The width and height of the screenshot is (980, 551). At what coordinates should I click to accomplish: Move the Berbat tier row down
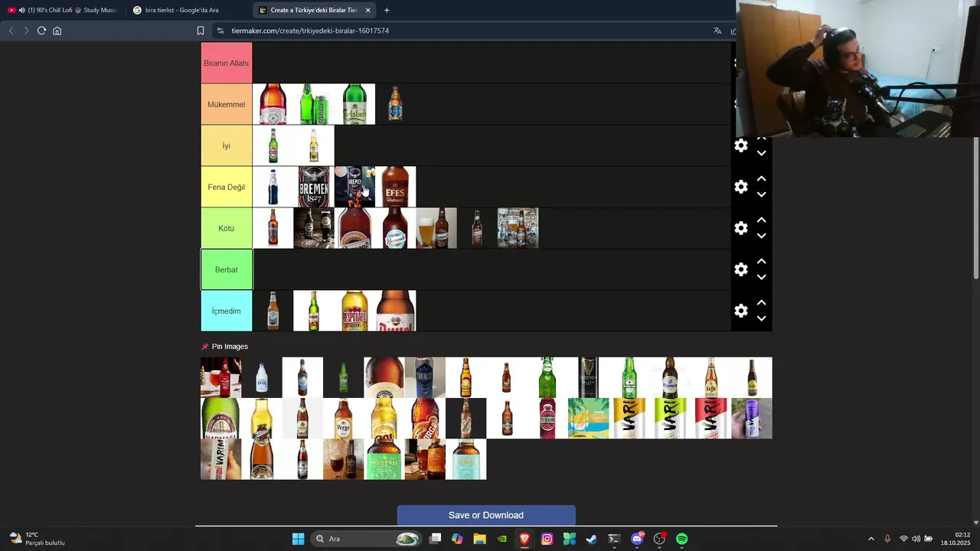pos(761,277)
